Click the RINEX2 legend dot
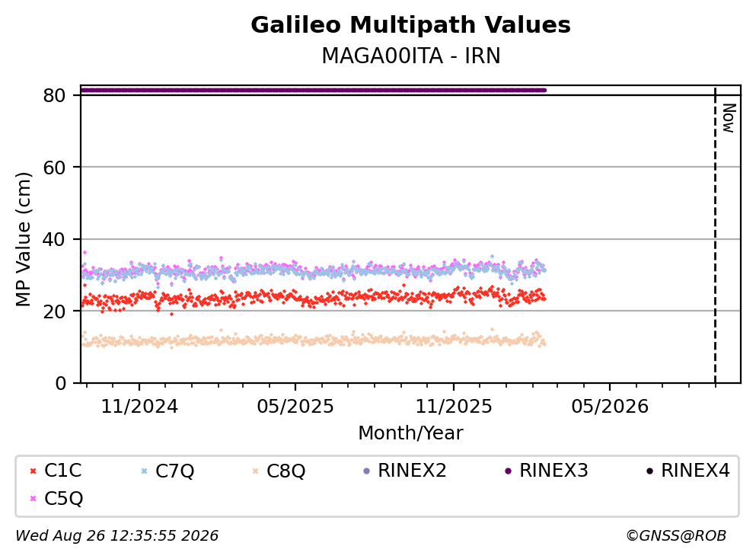 (x=366, y=471)
